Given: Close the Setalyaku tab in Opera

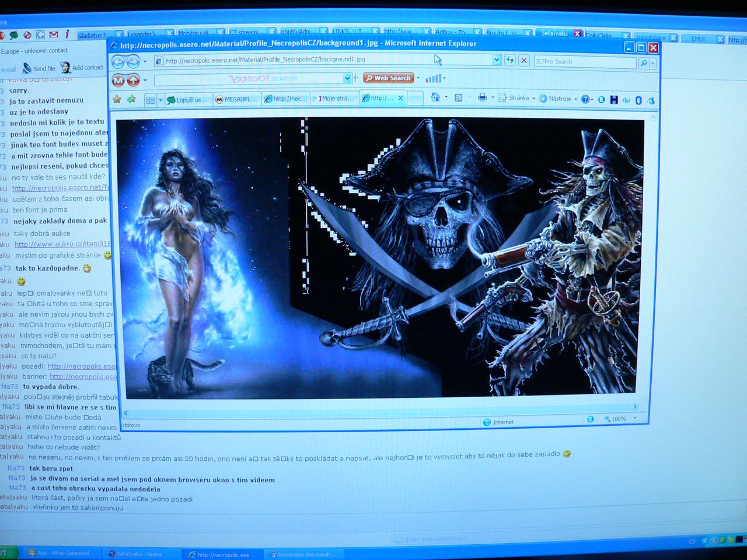Looking at the screenshot, I should click(x=577, y=34).
